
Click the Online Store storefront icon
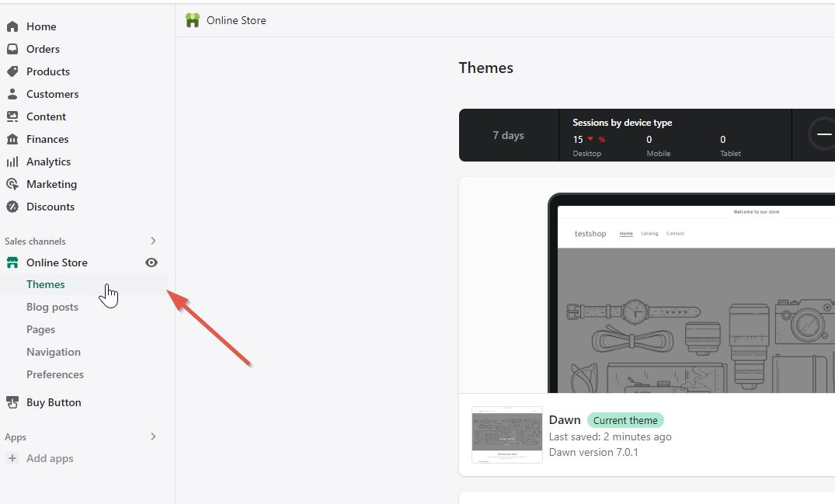click(x=11, y=262)
